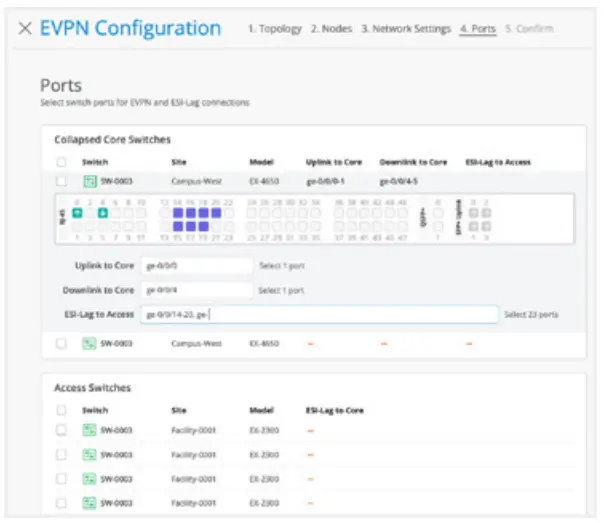Go to step 1. Topology
The width and height of the screenshot is (604, 523).
click(275, 28)
